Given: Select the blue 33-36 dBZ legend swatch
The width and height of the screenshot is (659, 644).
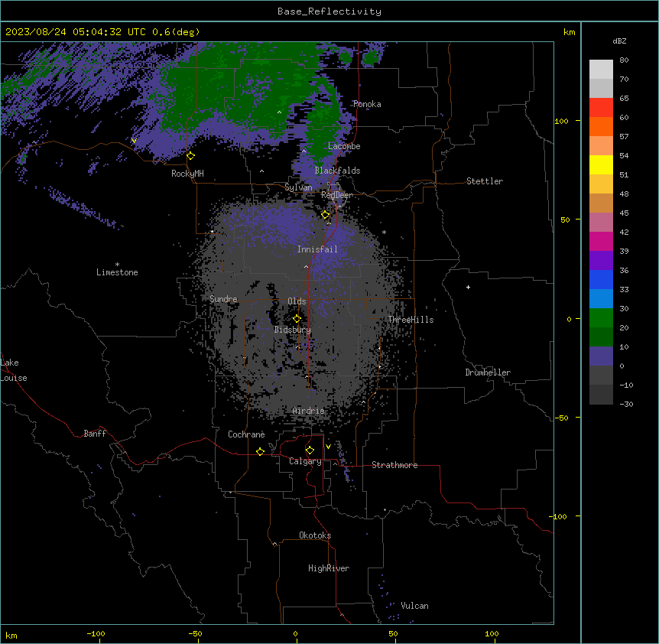Looking at the screenshot, I should [601, 279].
